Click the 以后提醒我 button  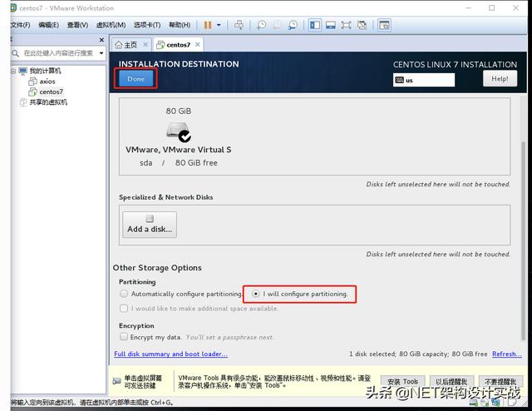(451, 382)
